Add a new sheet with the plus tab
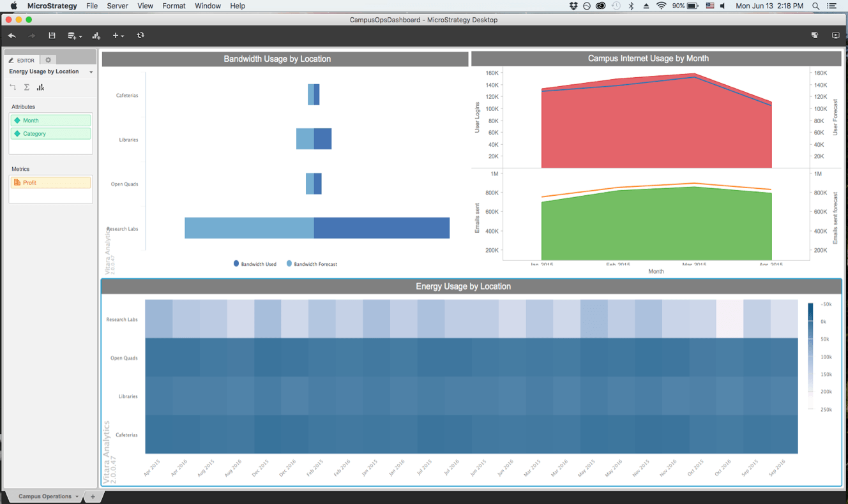 point(93,496)
